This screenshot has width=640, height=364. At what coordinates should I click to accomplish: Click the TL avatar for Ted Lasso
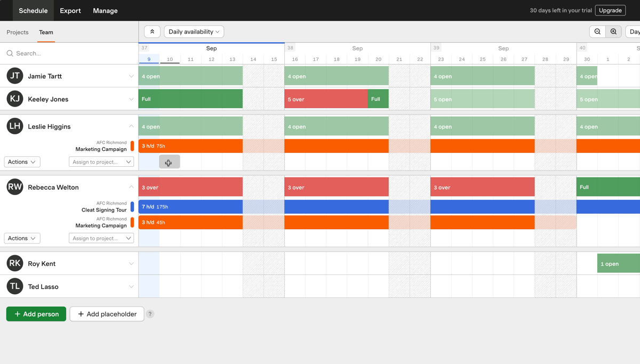[x=15, y=286]
